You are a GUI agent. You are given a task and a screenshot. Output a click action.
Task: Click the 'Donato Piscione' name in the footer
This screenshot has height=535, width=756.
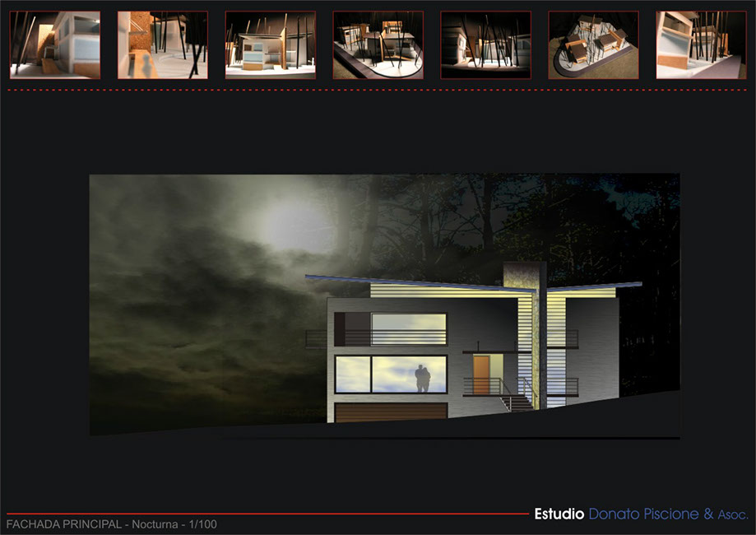click(x=643, y=514)
